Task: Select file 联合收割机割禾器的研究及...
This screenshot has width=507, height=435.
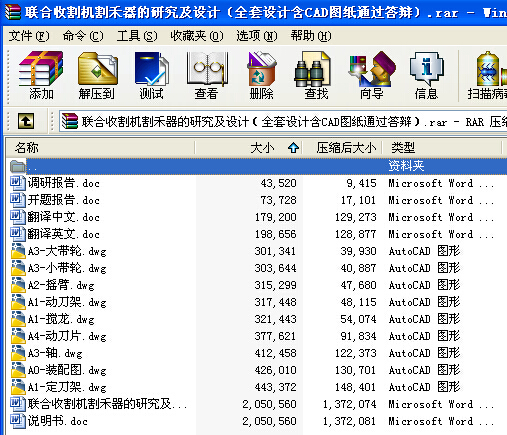Action: tap(107, 404)
